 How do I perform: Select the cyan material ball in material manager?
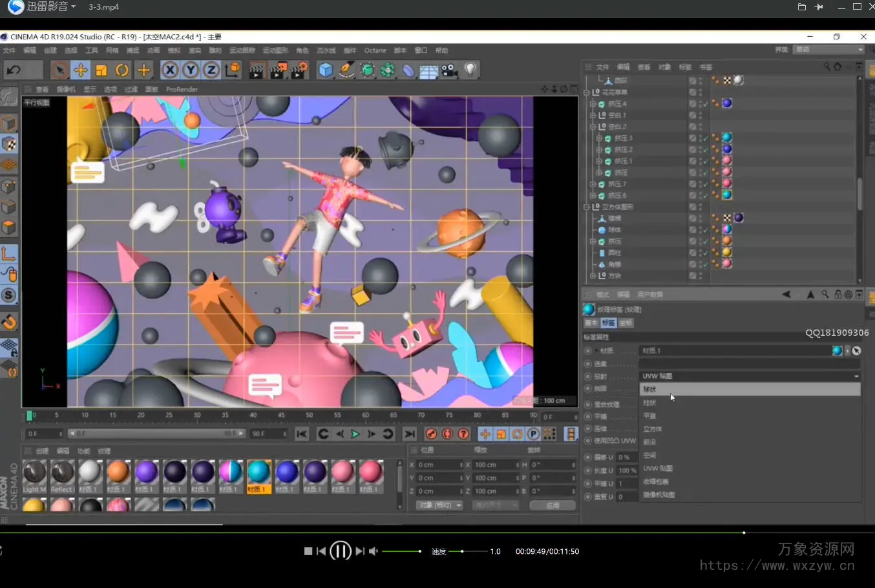pos(258,473)
